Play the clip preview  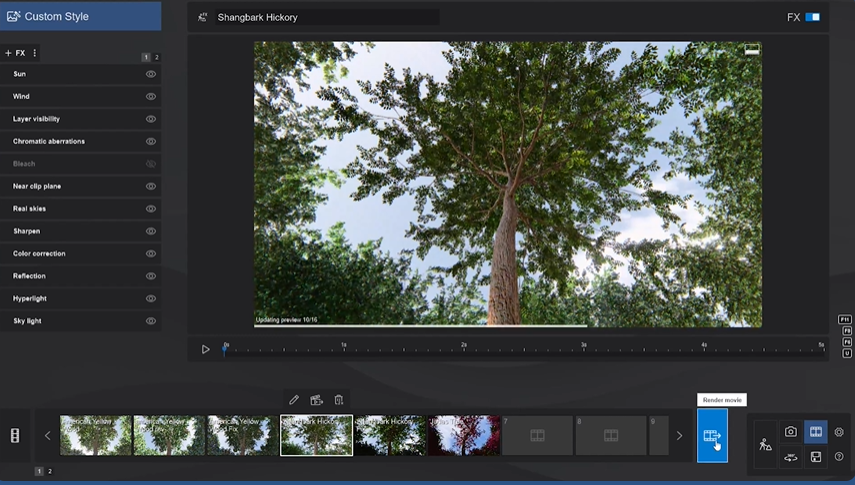click(x=206, y=349)
